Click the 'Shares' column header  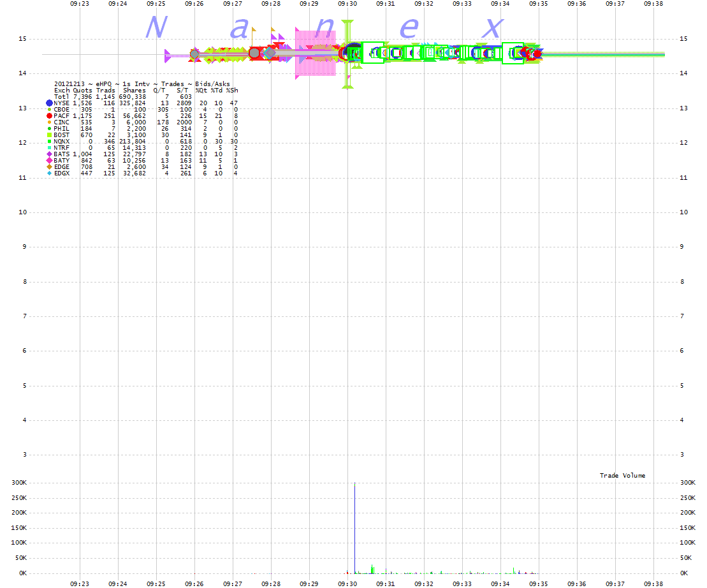tap(135, 91)
